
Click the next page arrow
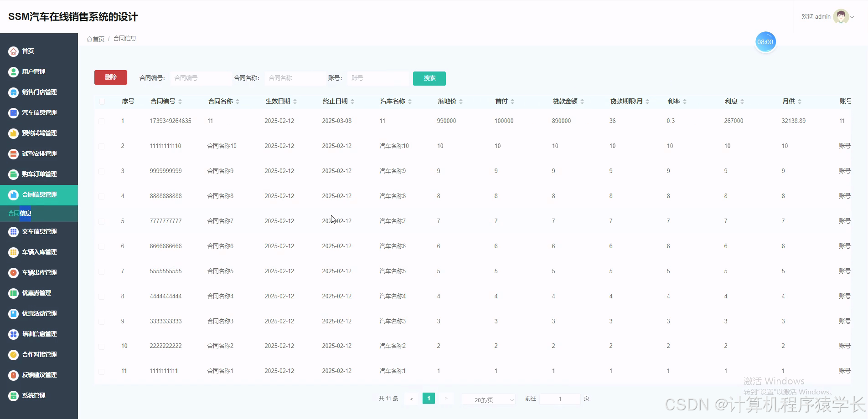coord(446,399)
